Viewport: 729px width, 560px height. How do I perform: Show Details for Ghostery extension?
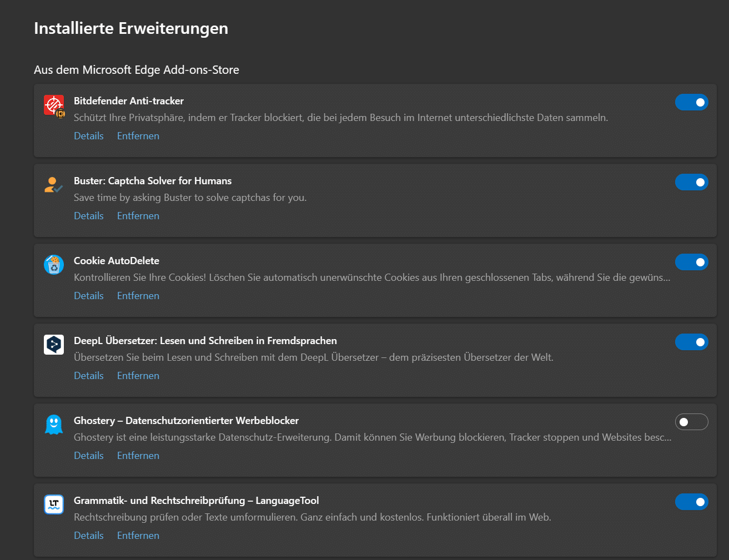[89, 456]
